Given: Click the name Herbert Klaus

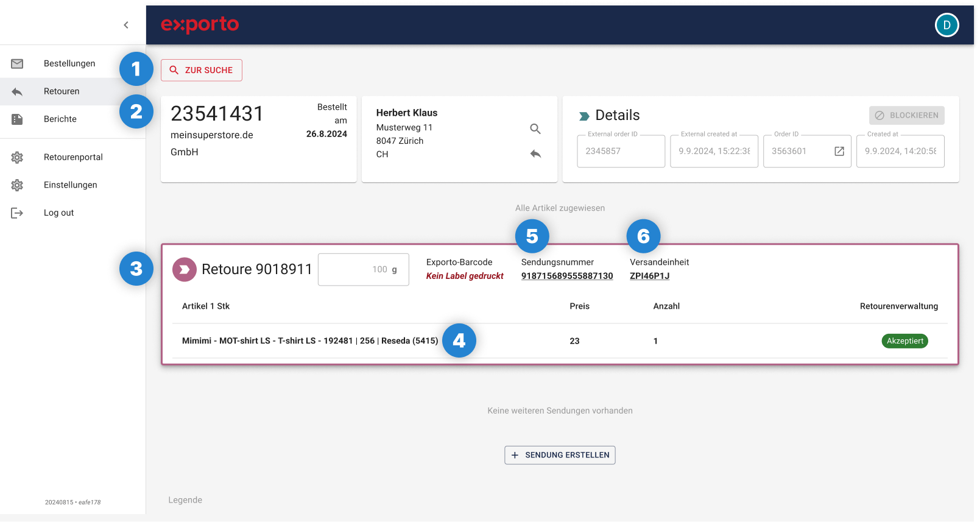Looking at the screenshot, I should click(x=407, y=113).
